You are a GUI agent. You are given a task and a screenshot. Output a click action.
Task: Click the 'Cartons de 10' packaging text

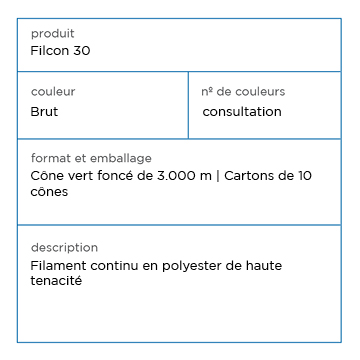pyautogui.click(x=268, y=176)
